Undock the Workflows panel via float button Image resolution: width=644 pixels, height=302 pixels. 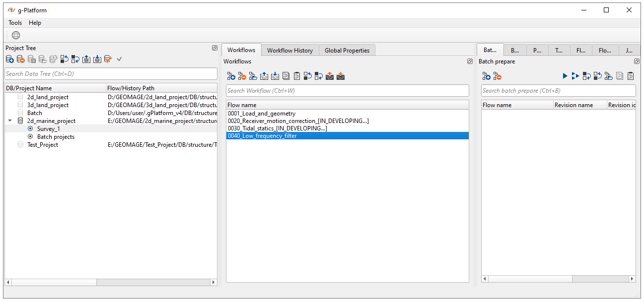click(x=470, y=61)
